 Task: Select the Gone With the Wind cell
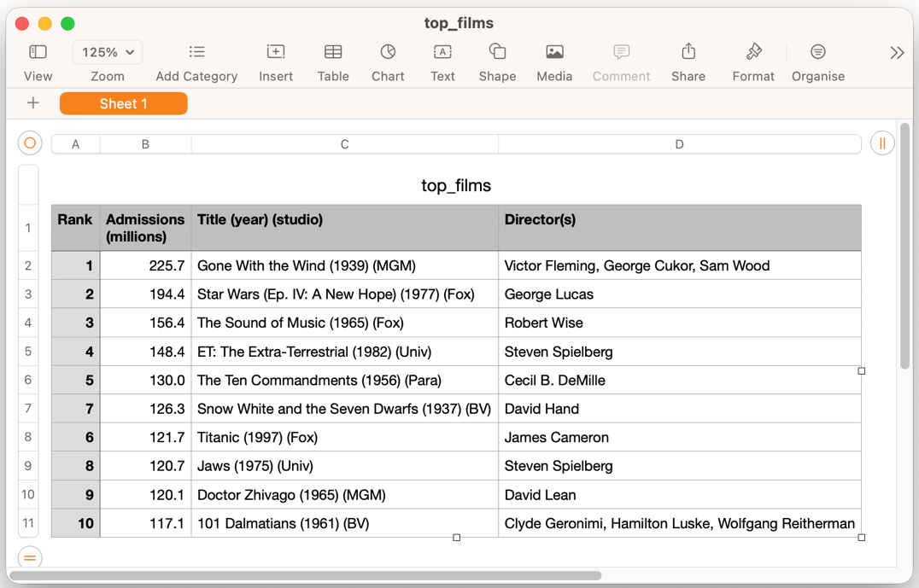click(x=345, y=265)
